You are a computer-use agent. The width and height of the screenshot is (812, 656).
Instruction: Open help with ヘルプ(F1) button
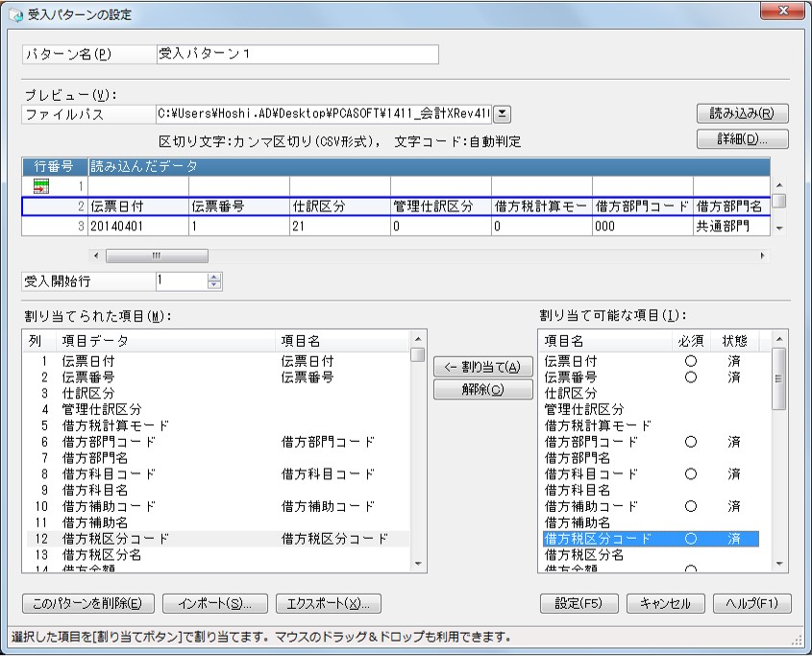pyautogui.click(x=751, y=603)
